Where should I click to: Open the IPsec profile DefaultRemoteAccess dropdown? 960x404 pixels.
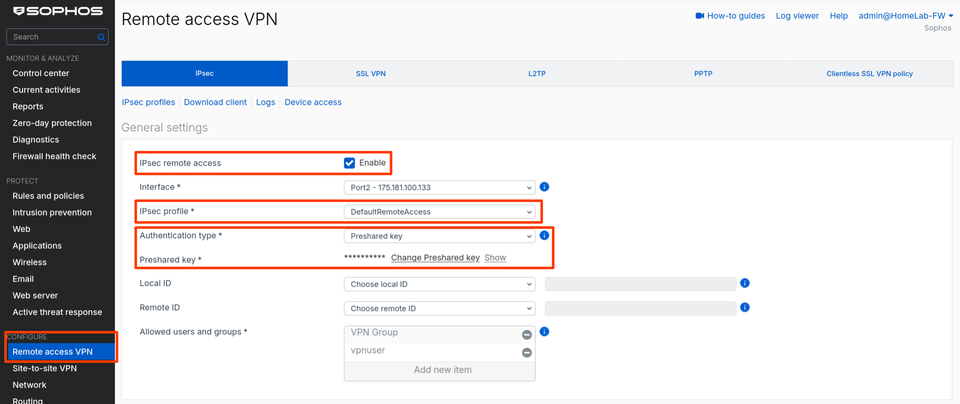tap(440, 212)
